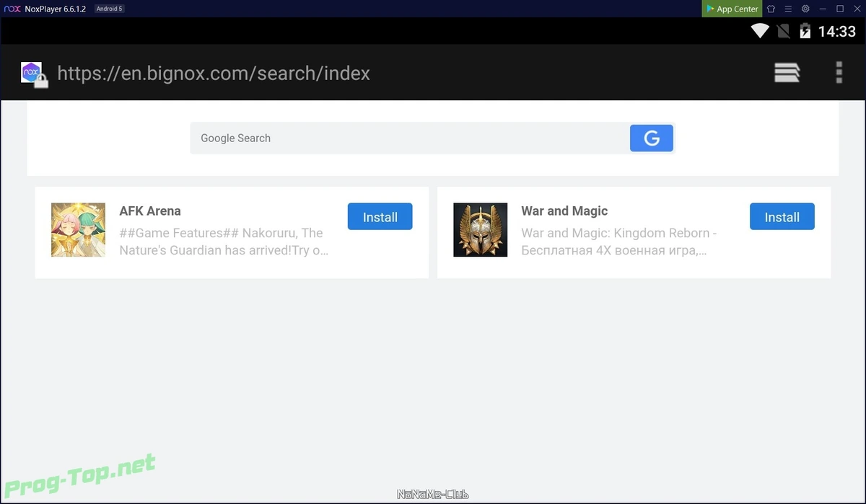Open NoxPlayer settings gear

tap(805, 9)
